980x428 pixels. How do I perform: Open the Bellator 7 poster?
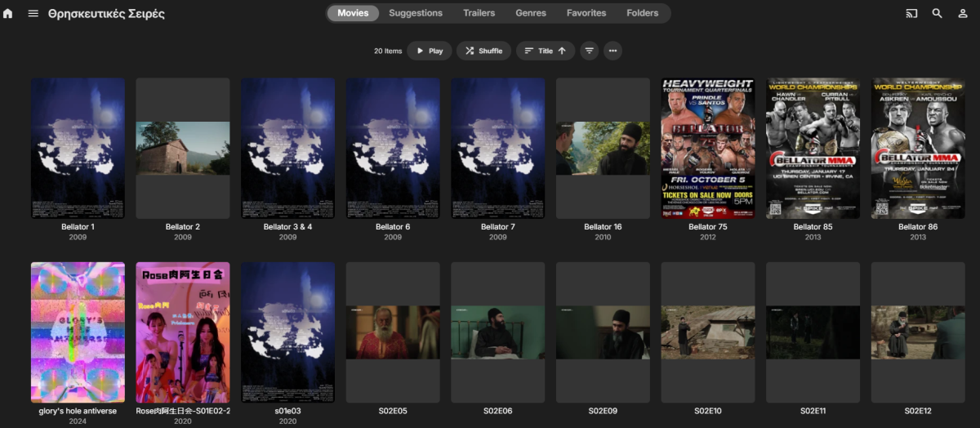click(498, 149)
